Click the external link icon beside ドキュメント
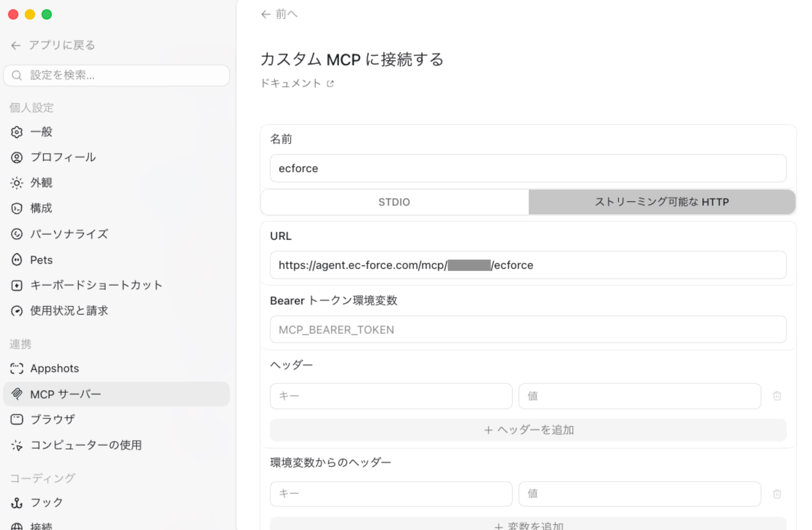812x530 pixels. click(x=330, y=83)
